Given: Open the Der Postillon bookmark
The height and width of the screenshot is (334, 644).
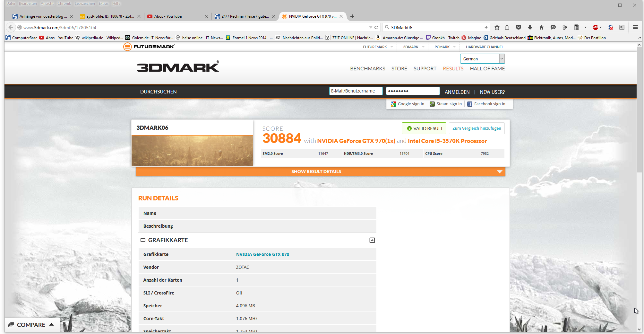Looking at the screenshot, I should tap(592, 38).
